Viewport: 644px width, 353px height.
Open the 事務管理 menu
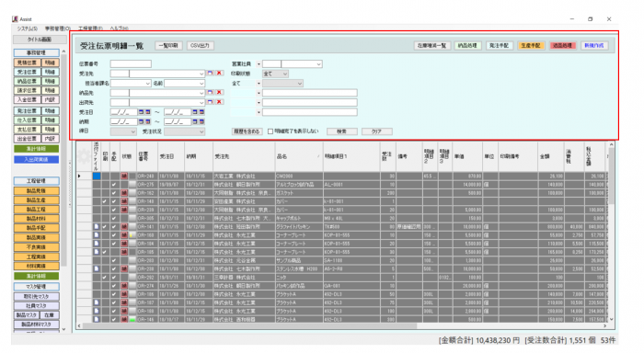click(57, 28)
